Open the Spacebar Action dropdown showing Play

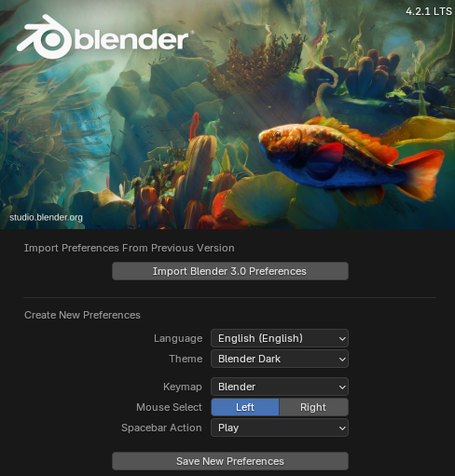(x=280, y=428)
